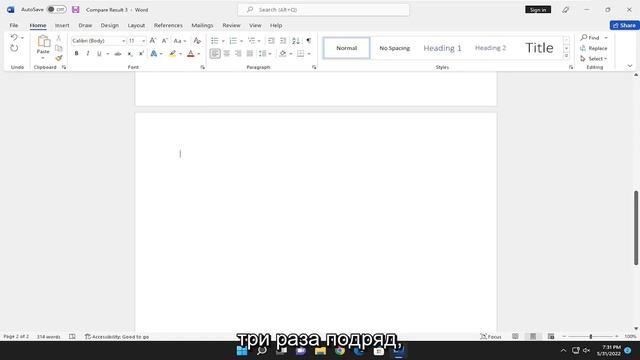Select Center alignment
This screenshot has width=640, height=360.
[x=227, y=53]
